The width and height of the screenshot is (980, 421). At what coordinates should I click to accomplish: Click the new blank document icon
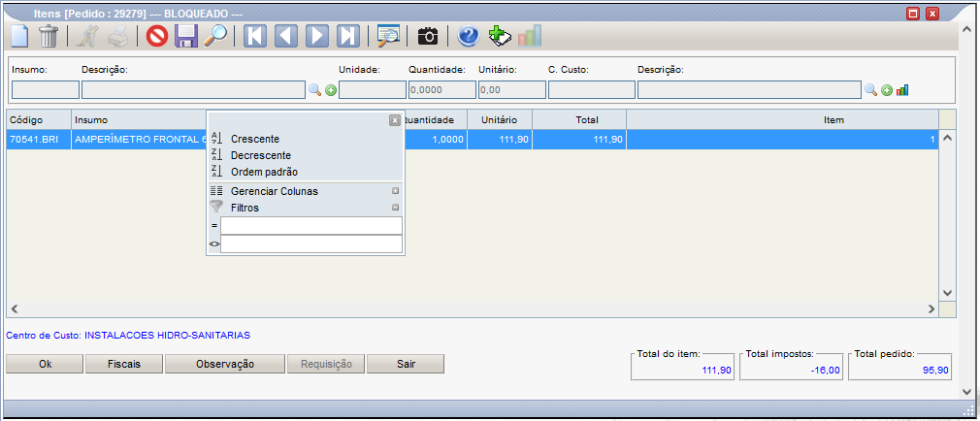coord(20,36)
